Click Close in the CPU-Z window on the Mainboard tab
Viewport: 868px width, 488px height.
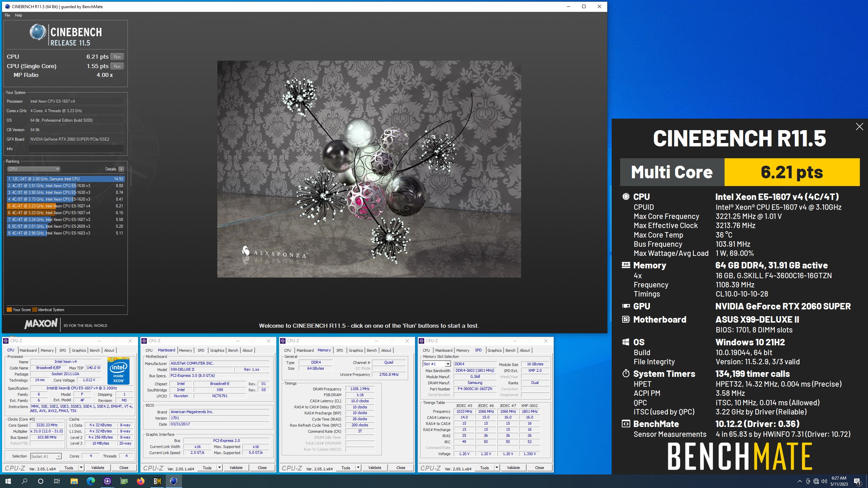[262, 468]
